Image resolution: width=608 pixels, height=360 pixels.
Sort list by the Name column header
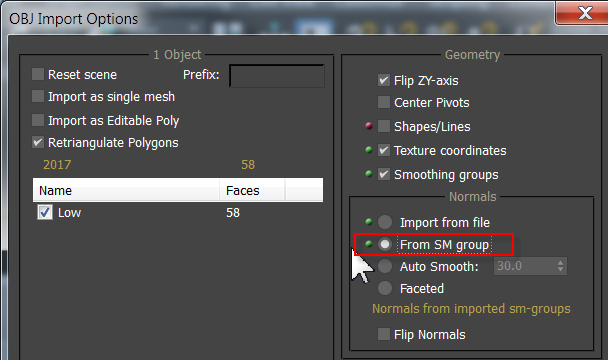click(126, 190)
